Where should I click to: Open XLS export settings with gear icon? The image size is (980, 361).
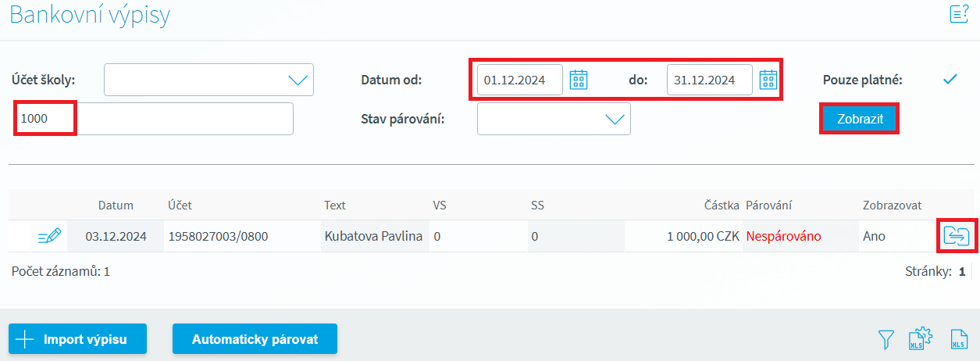click(919, 339)
